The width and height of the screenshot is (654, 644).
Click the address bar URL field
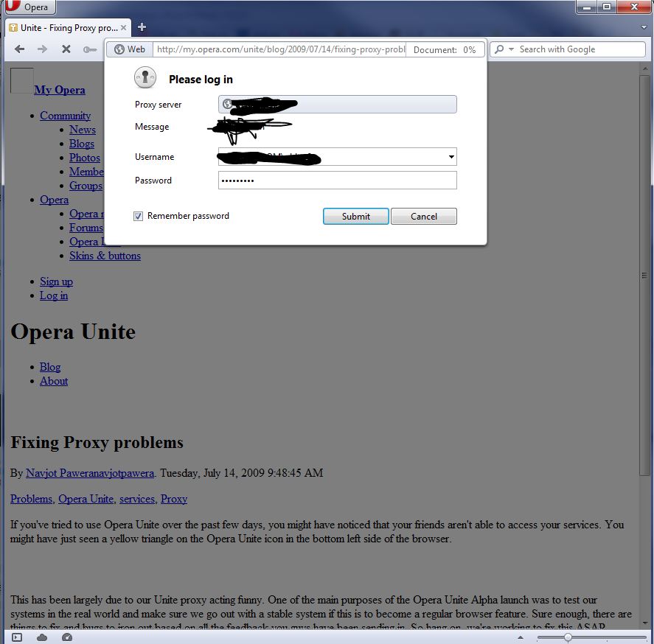pos(280,49)
